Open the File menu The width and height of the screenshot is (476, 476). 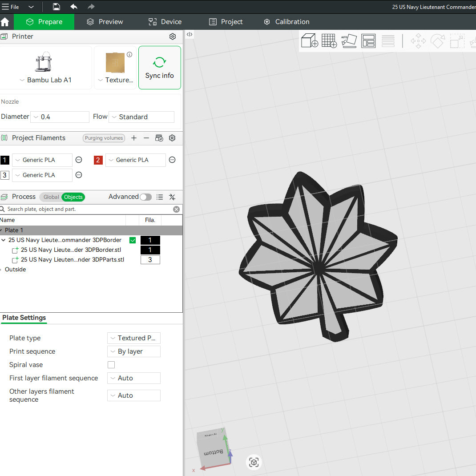click(x=10, y=7)
